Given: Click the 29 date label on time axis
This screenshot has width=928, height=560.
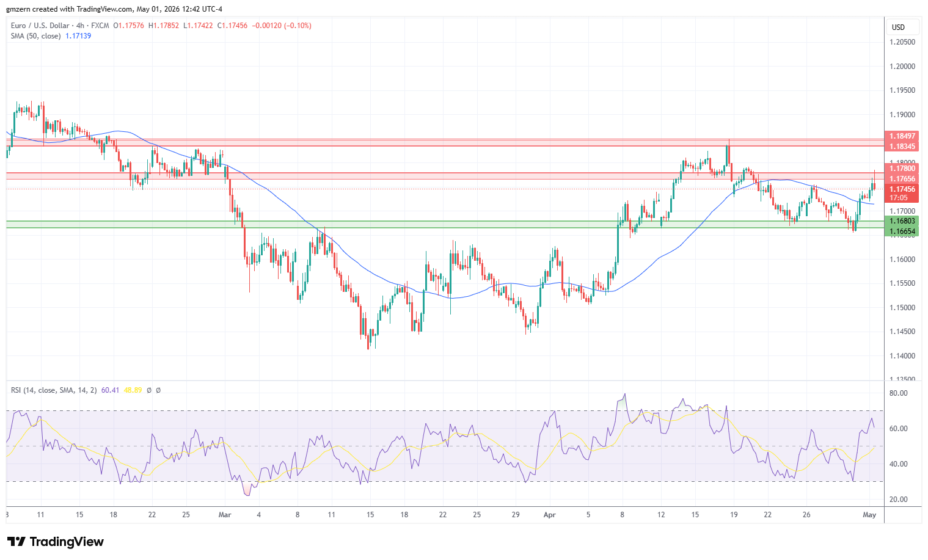Looking at the screenshot, I should [516, 515].
